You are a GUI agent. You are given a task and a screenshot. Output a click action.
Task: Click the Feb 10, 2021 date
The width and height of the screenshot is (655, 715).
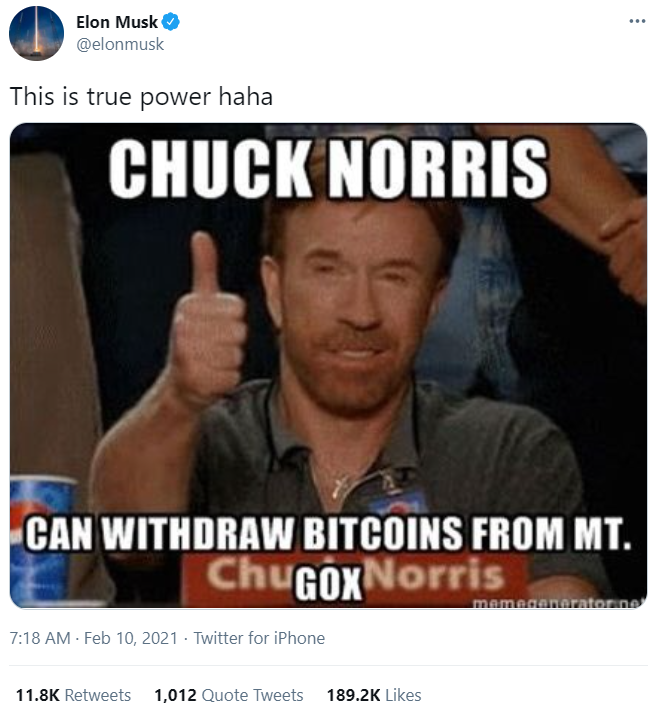[131, 638]
